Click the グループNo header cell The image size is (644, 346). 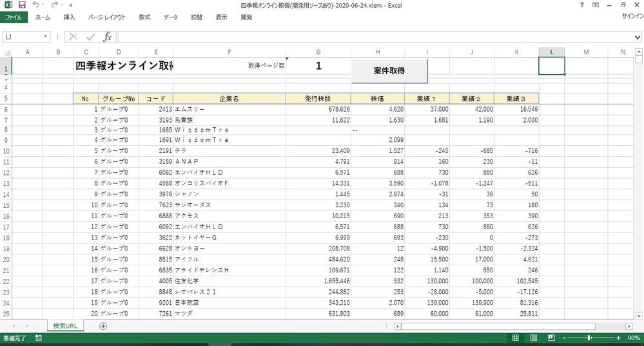119,99
